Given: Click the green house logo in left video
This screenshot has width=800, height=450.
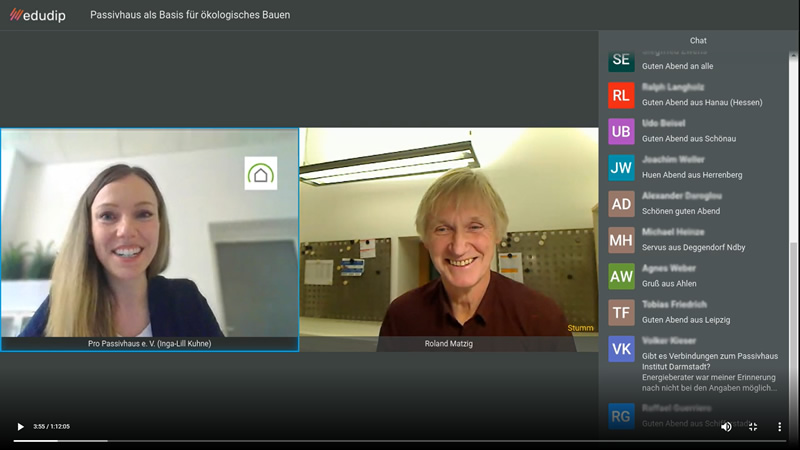Looking at the screenshot, I should 261,173.
